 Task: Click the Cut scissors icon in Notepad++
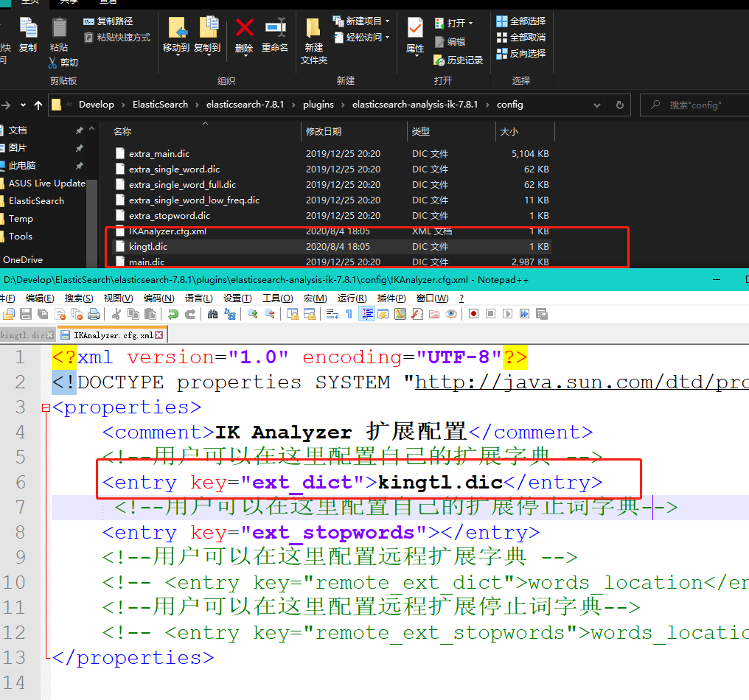pos(115,314)
